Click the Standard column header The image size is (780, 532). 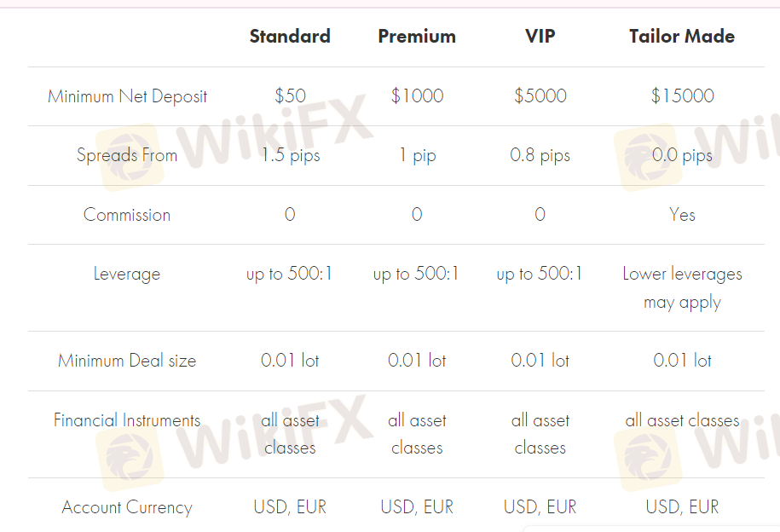coord(290,37)
